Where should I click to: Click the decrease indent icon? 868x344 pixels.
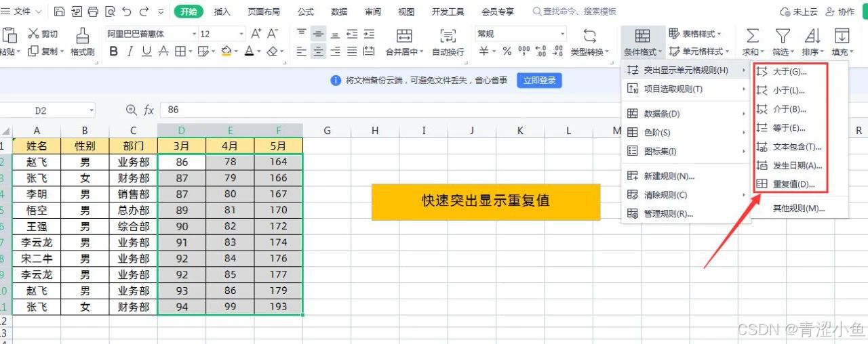pyautogui.click(x=352, y=34)
